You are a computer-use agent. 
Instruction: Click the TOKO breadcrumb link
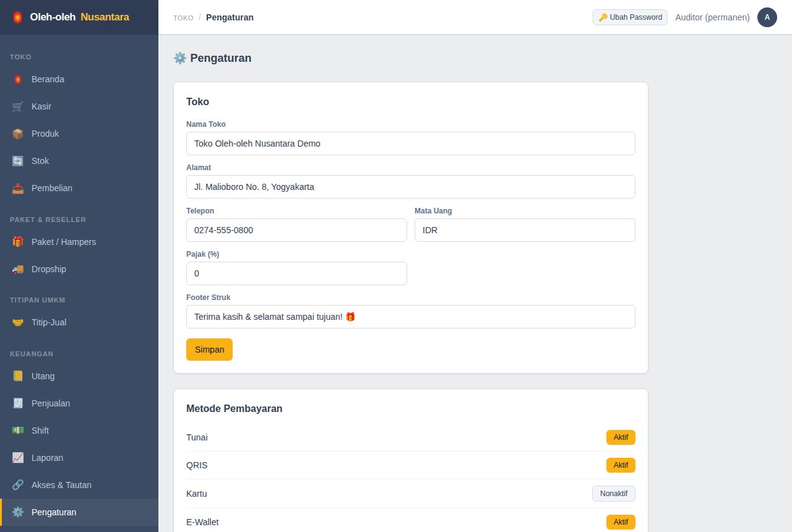(183, 18)
